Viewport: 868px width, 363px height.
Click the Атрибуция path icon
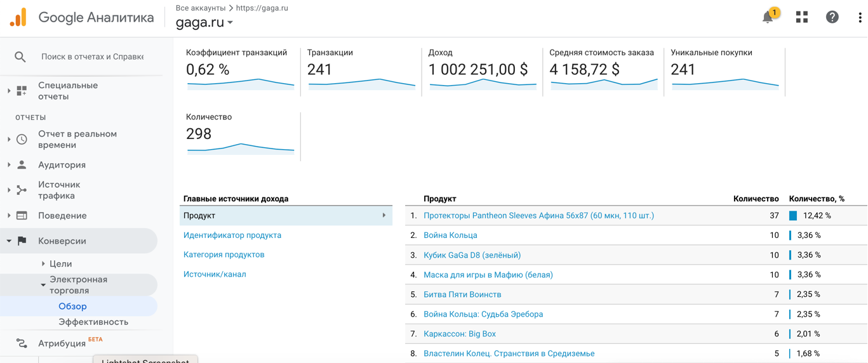[x=22, y=343]
